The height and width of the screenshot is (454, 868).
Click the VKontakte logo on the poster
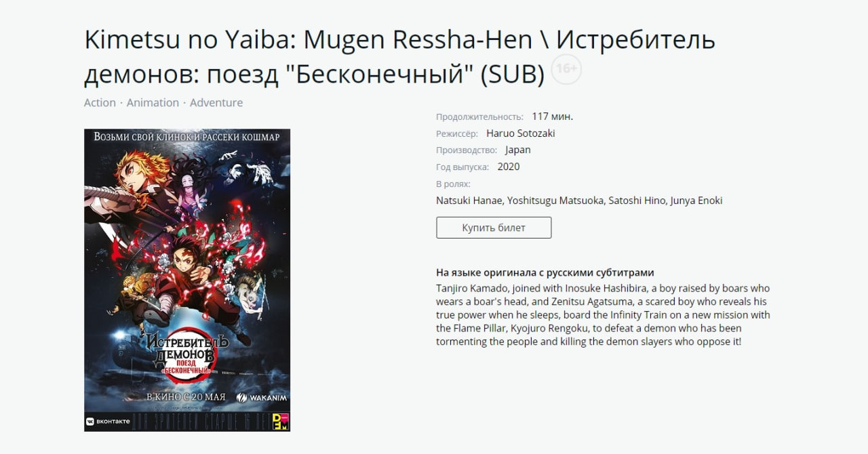tap(107, 421)
